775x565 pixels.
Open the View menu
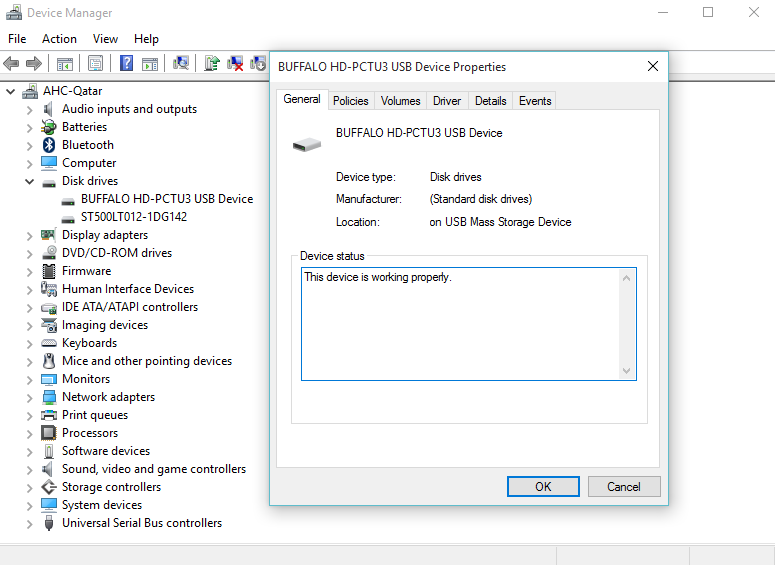(105, 39)
